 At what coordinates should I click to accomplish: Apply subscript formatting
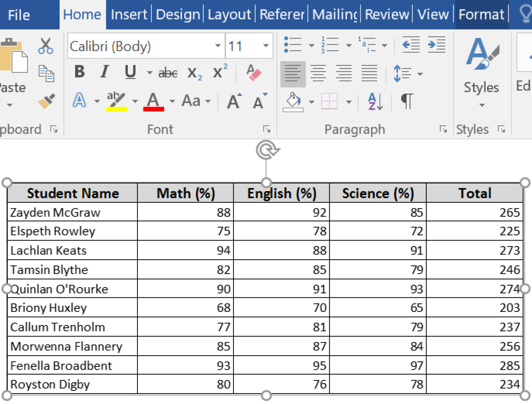pyautogui.click(x=193, y=72)
